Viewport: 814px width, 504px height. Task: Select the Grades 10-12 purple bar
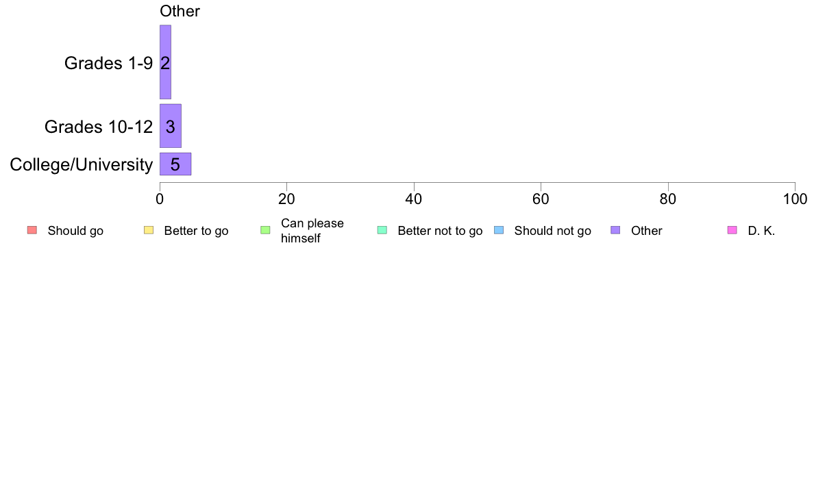click(x=170, y=126)
